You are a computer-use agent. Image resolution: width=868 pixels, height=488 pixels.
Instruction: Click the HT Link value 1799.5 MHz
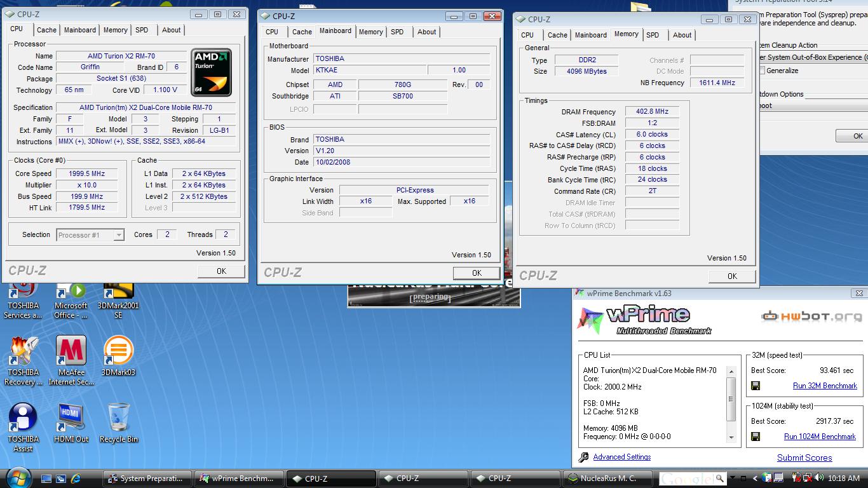87,208
